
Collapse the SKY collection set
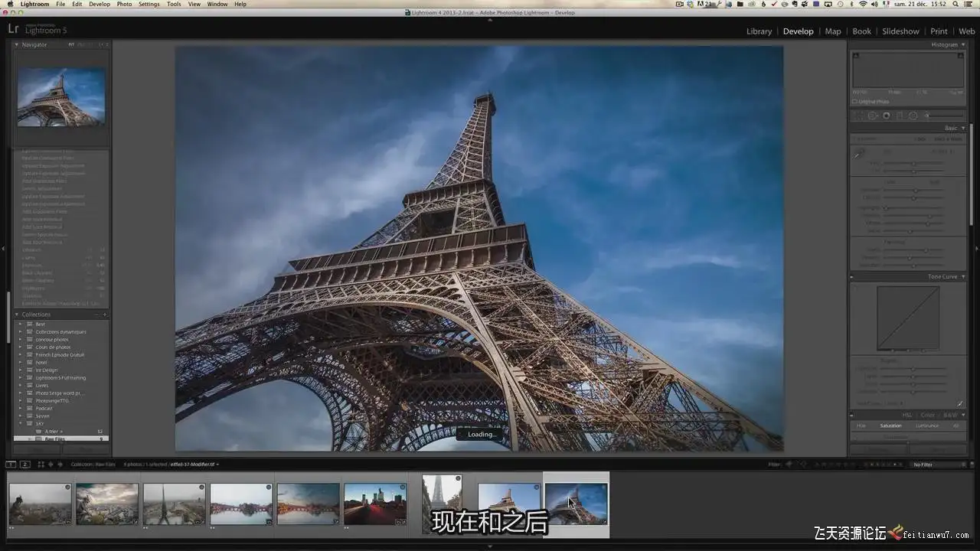[x=21, y=424]
